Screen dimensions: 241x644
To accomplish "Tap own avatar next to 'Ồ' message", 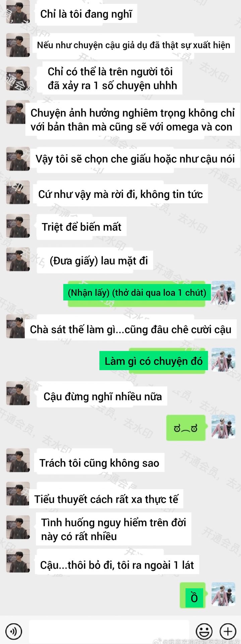I will pos(223,594).
